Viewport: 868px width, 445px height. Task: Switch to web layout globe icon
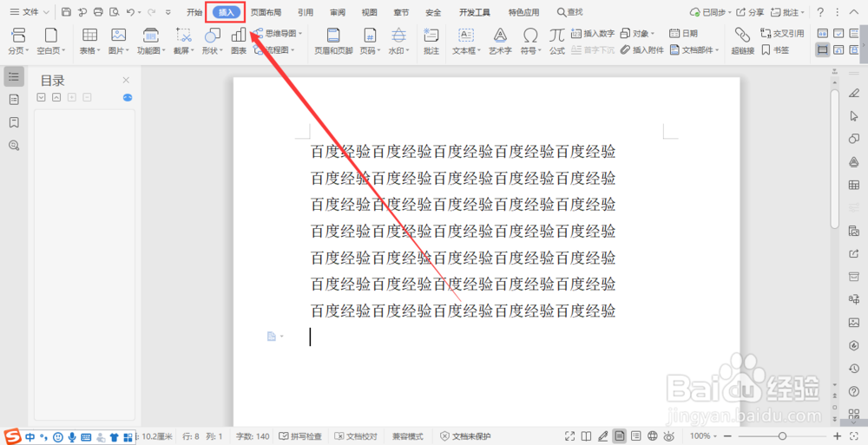coord(653,436)
